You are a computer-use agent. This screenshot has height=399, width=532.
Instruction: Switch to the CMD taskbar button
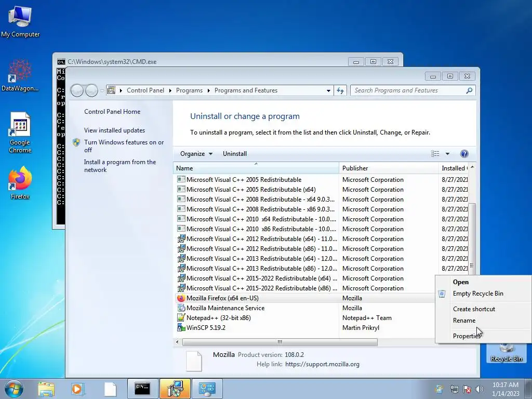pyautogui.click(x=142, y=389)
